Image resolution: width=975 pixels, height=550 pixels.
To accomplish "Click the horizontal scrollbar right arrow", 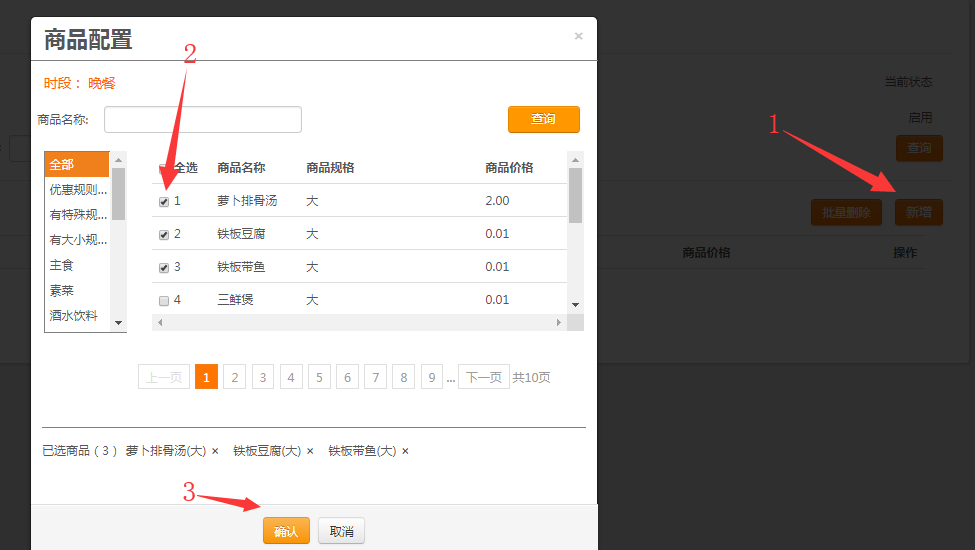I will [558, 323].
